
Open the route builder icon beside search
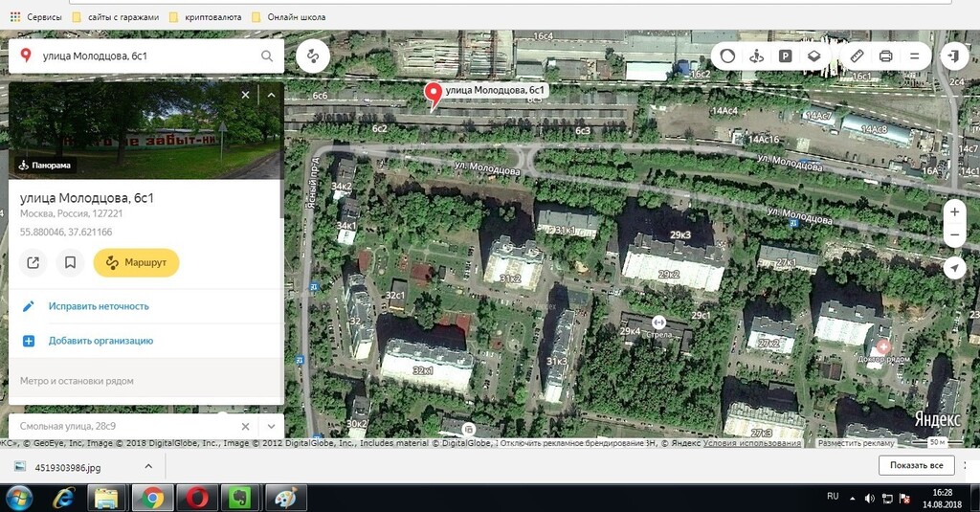coord(313,56)
